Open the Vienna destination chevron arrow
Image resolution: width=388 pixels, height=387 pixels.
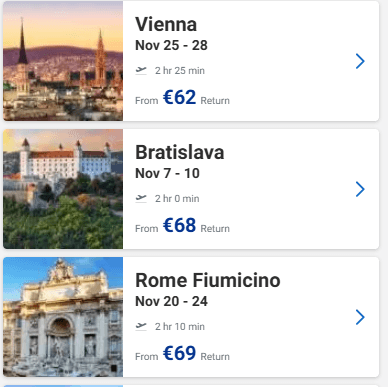pos(360,61)
